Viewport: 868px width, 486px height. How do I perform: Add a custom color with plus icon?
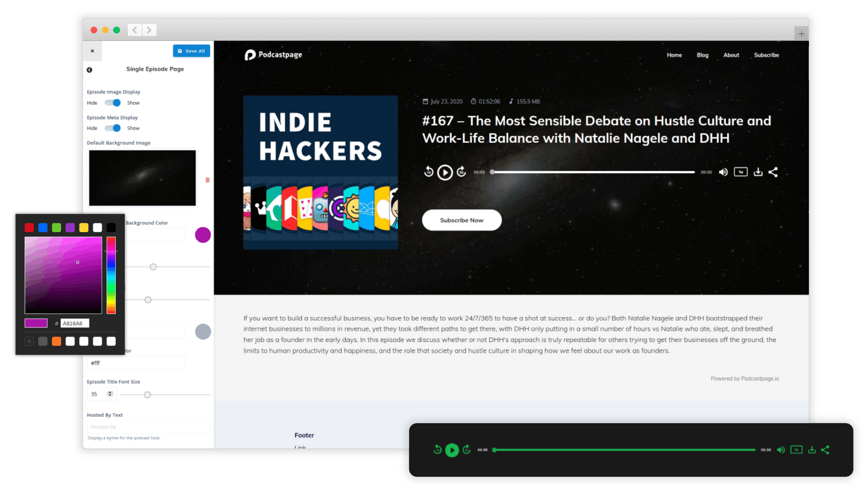[29, 341]
